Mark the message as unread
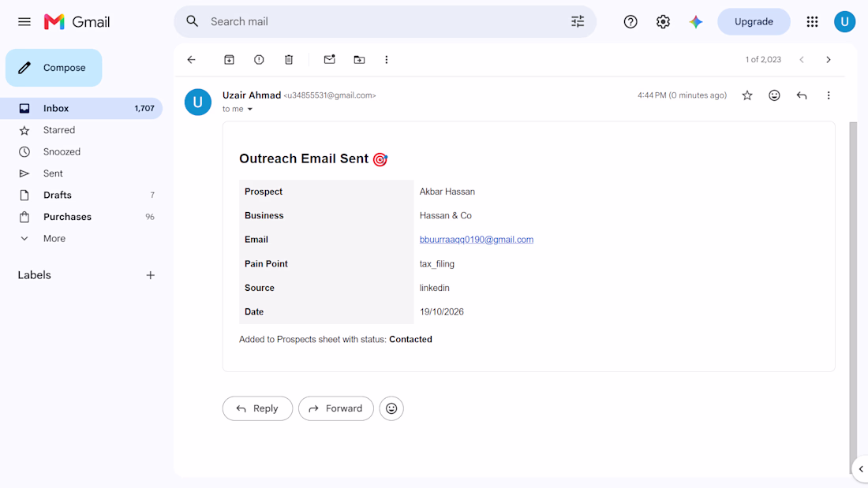 (x=329, y=59)
